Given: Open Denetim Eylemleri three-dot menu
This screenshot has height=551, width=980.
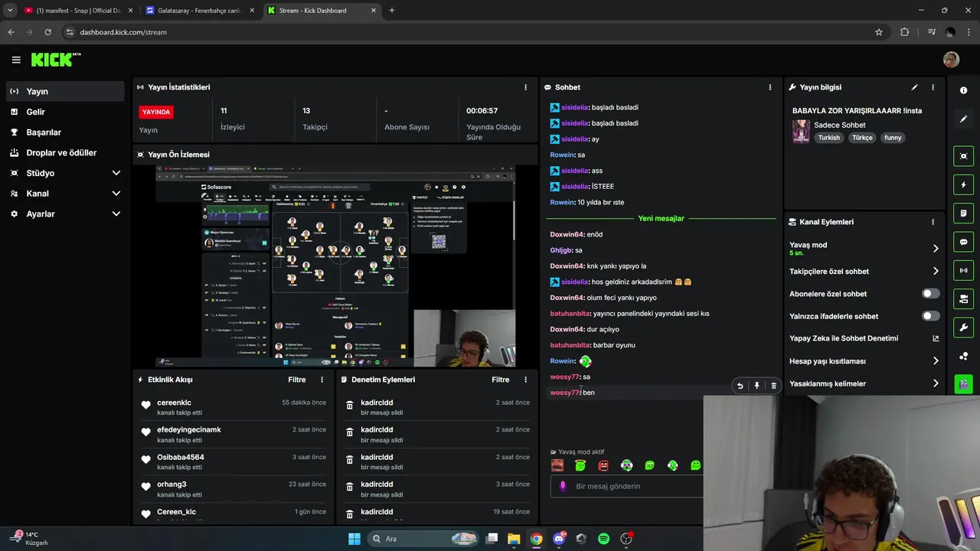Looking at the screenshot, I should coord(525,380).
